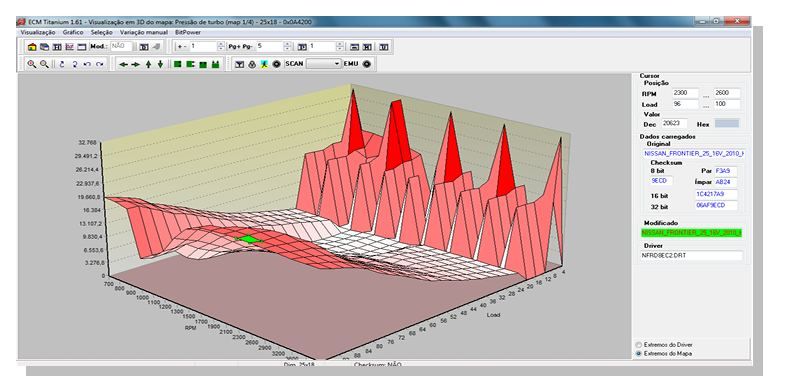Click the zoom out magnifier icon

point(45,64)
